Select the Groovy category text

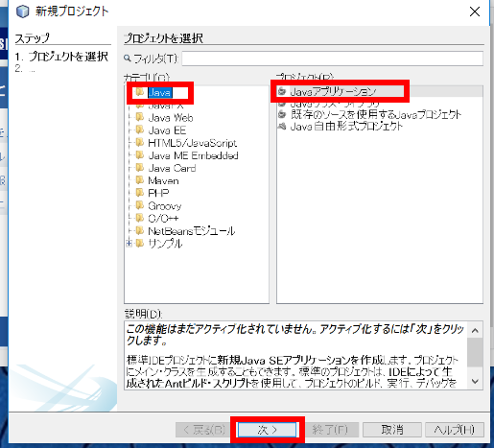(x=165, y=206)
